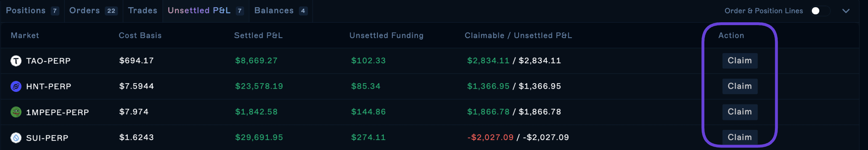Select the 1MPEPE-PERP market name
The image size is (868, 150).
57,112
